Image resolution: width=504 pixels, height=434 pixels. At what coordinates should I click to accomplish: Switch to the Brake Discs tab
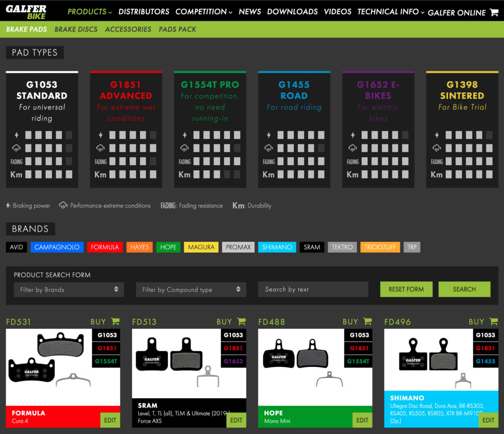pyautogui.click(x=76, y=30)
